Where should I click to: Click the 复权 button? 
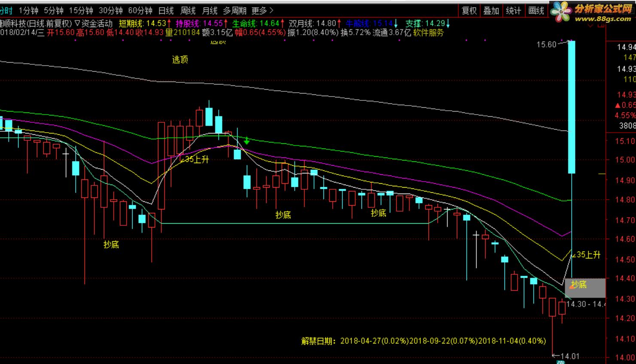(469, 11)
